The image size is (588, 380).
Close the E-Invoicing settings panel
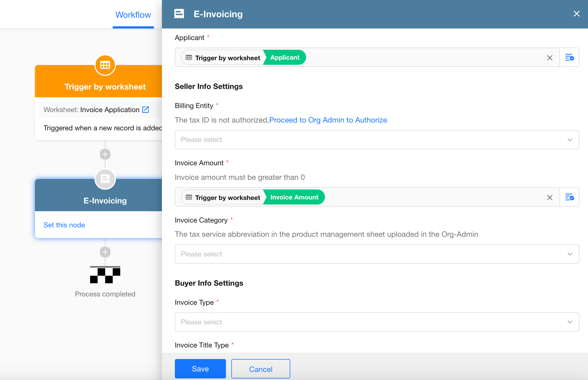576,14
